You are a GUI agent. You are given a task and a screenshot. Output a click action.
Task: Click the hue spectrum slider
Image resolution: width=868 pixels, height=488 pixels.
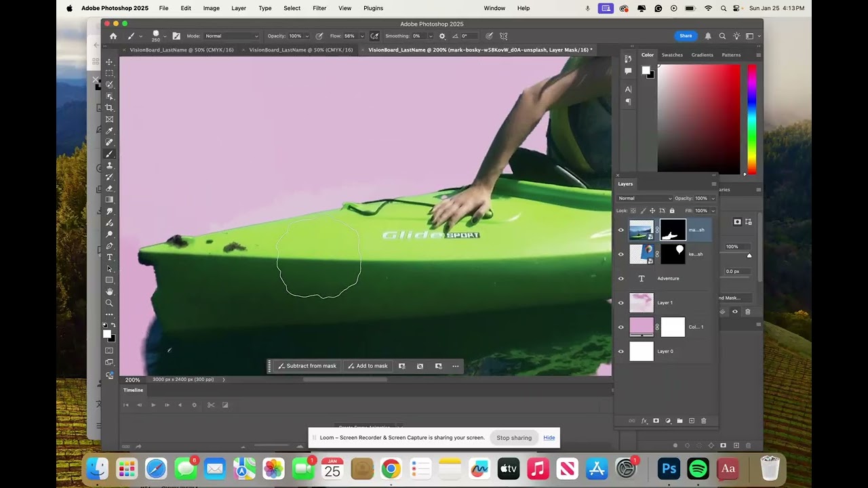tap(751, 119)
